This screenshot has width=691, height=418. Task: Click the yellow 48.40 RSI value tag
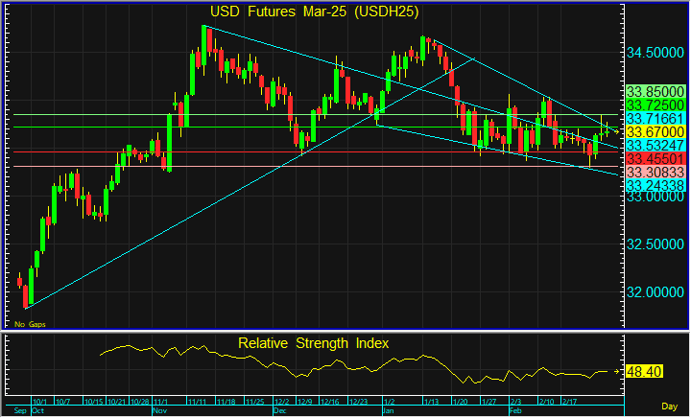coord(644,371)
